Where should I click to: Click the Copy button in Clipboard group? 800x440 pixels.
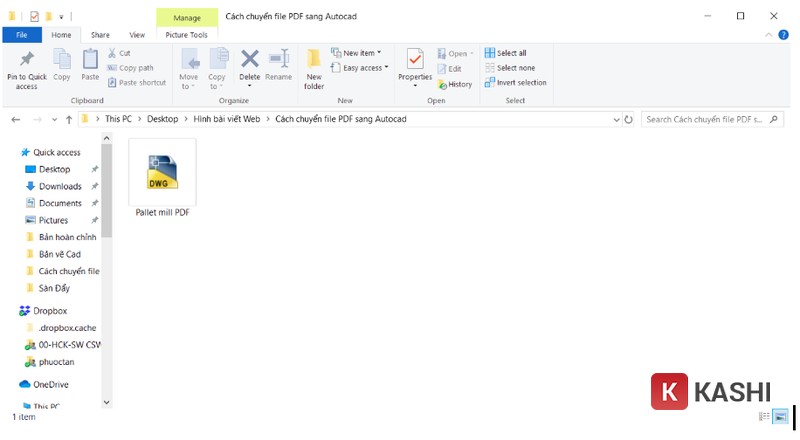click(62, 65)
